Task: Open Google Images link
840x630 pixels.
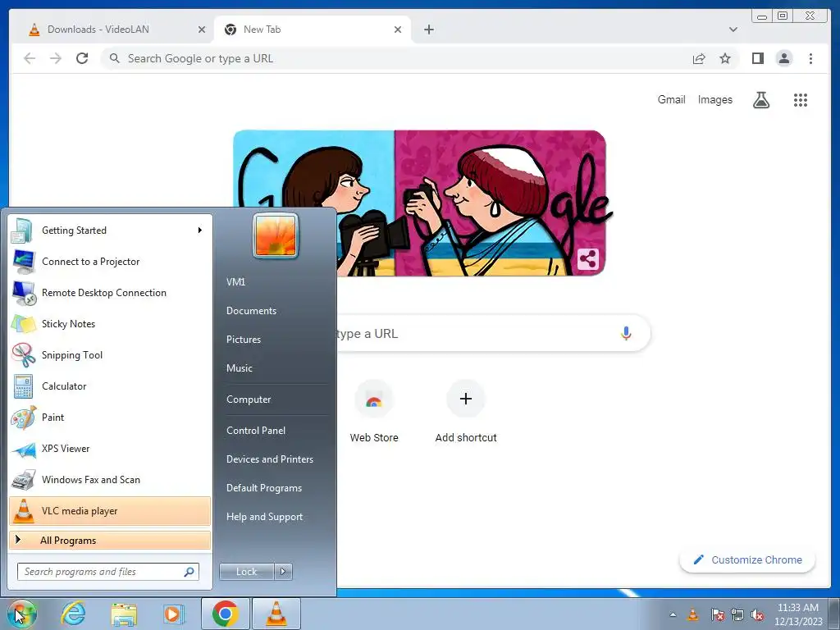Action: [x=714, y=99]
